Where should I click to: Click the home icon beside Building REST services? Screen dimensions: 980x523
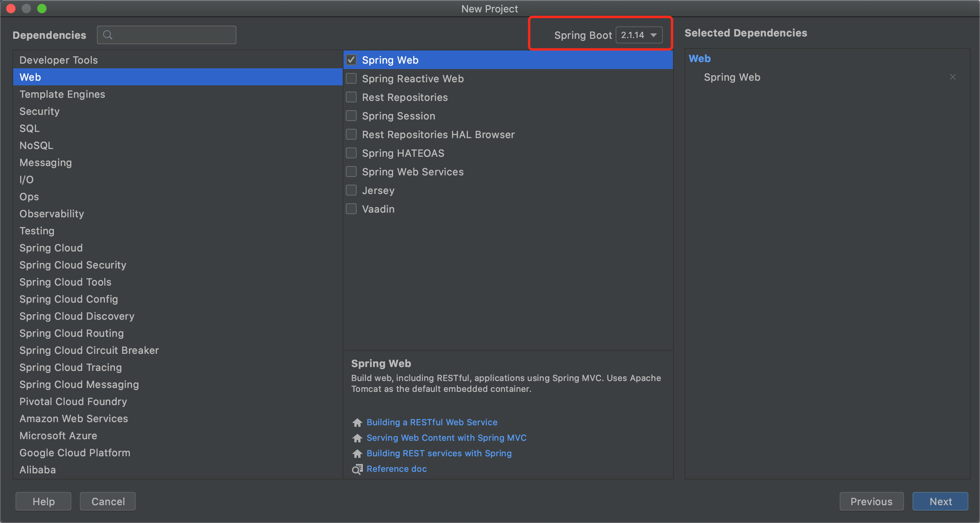[x=357, y=454]
